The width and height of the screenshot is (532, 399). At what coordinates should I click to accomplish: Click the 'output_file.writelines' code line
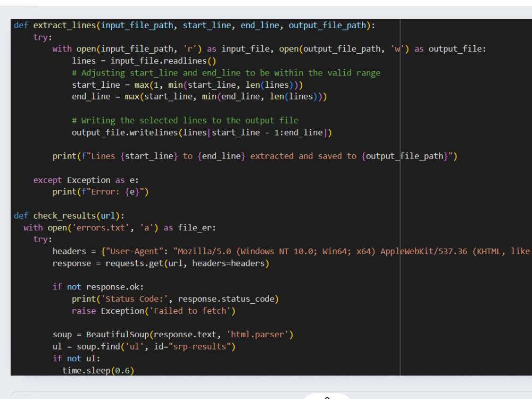[202, 132]
